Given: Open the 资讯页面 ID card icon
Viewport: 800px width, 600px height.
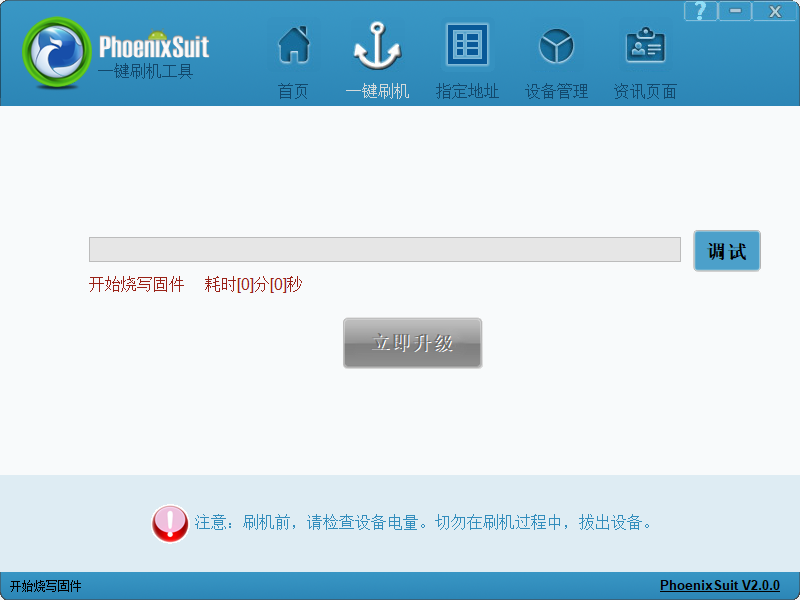Looking at the screenshot, I should [645, 46].
